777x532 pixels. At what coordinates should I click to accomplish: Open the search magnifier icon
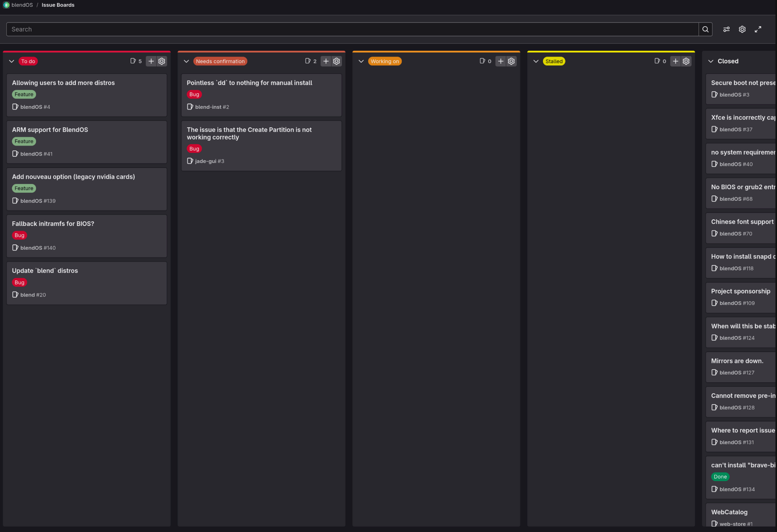pyautogui.click(x=705, y=29)
